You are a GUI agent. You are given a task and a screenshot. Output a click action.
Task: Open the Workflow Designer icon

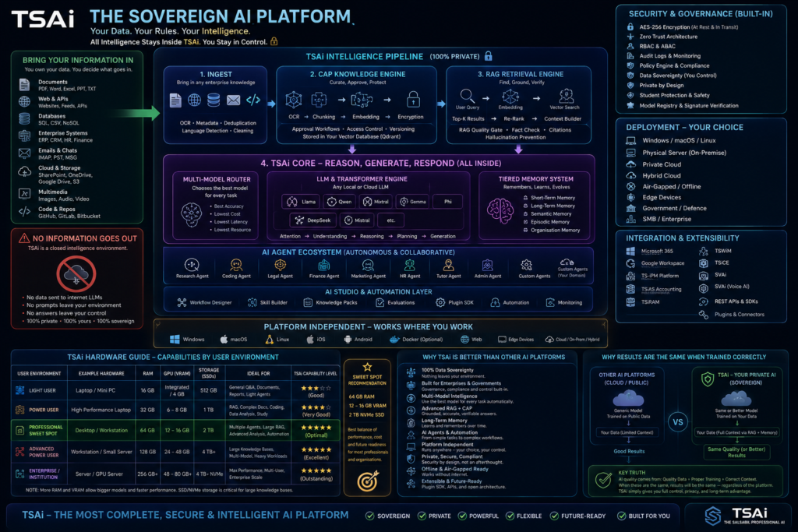[182, 303]
